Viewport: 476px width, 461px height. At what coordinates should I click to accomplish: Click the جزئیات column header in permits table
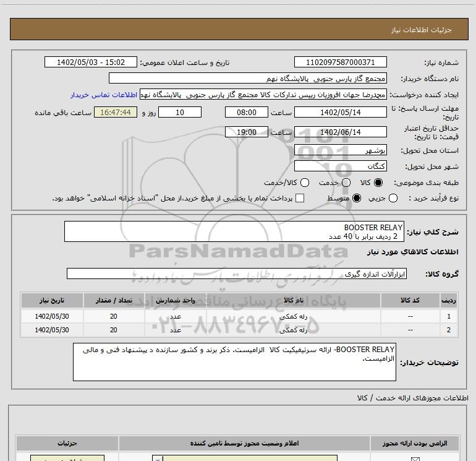click(67, 443)
